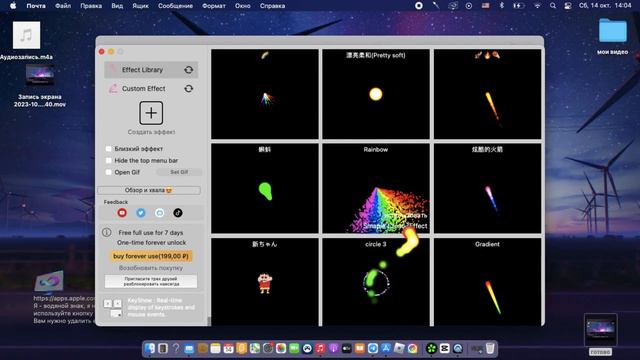The height and width of the screenshot is (360, 640).
Task: Select the 蝌蚪 green blob effect thumbnail
Action: pos(264,188)
